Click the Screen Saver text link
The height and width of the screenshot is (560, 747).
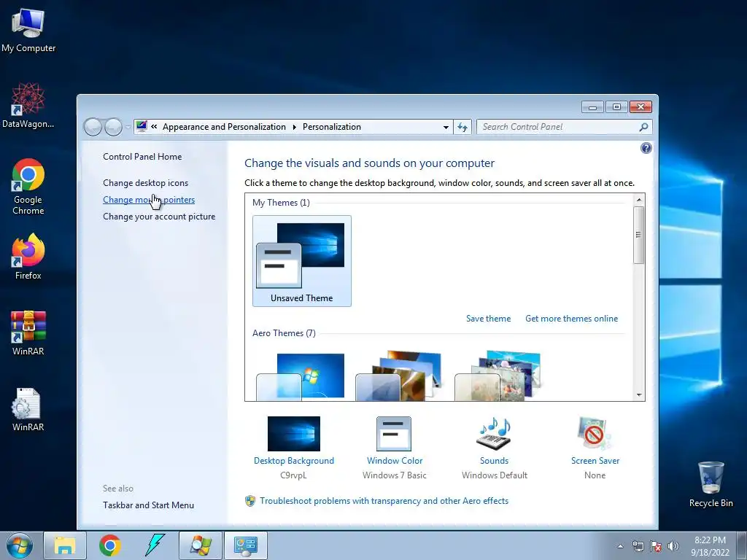tap(595, 461)
